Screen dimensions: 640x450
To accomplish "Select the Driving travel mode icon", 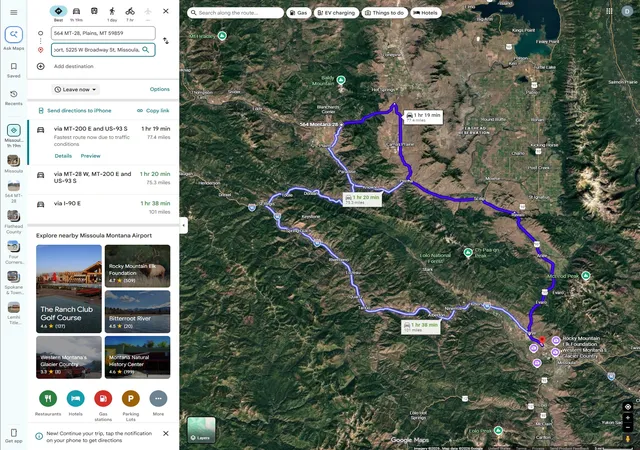I will click(x=76, y=11).
